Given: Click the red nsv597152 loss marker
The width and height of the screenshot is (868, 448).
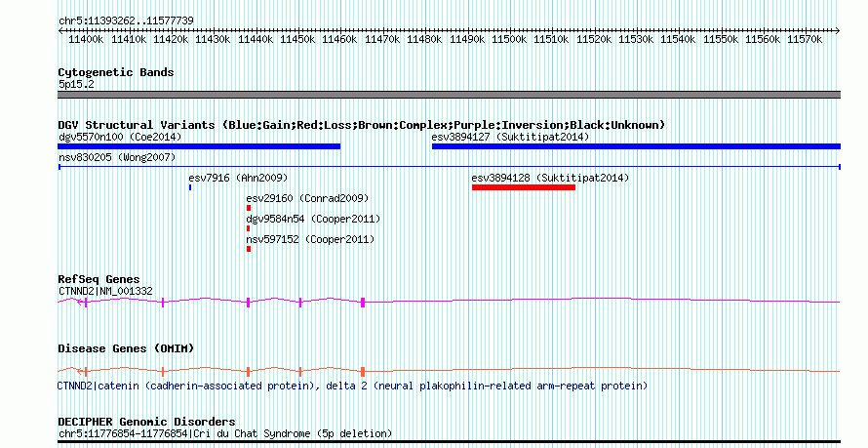Looking at the screenshot, I should (x=249, y=249).
